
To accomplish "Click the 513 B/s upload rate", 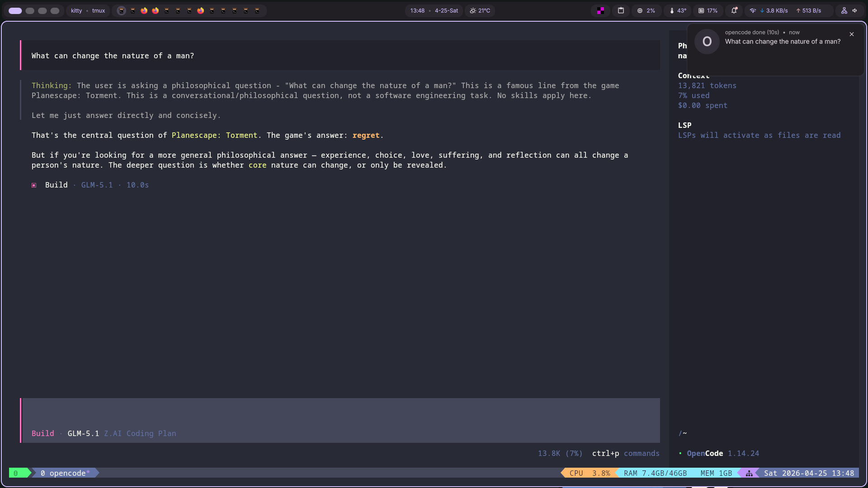I will [808, 11].
